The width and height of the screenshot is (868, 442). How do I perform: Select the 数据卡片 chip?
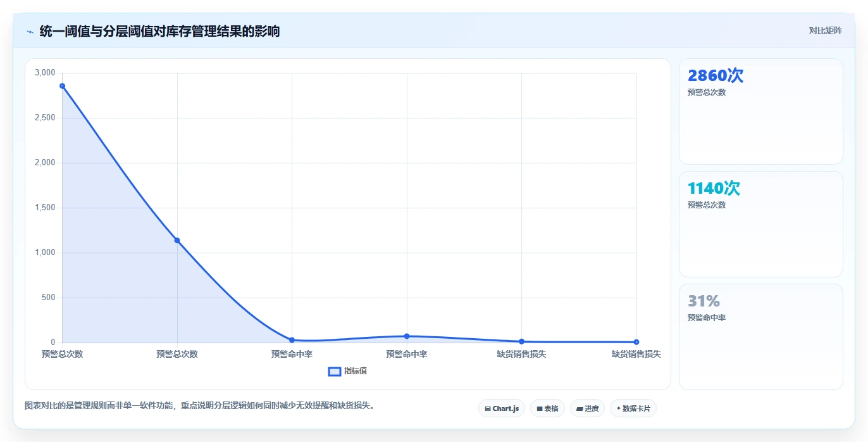[x=633, y=408]
